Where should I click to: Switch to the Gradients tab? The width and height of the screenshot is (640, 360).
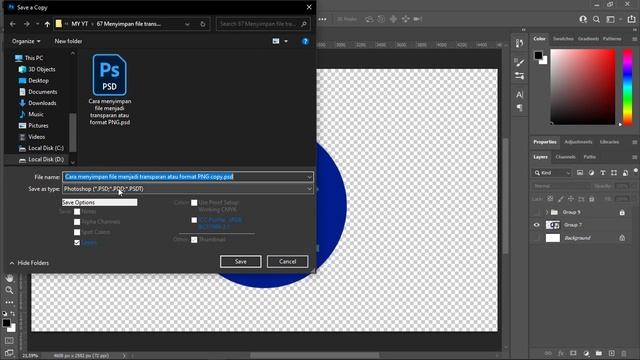[x=588, y=39]
